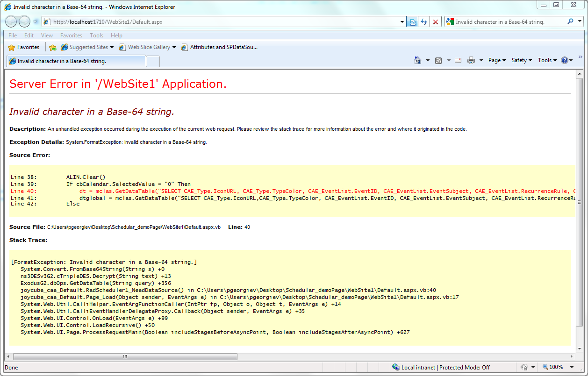Expand Home button dropdown arrow
Viewport: 588px width, 376px height.
click(428, 60)
